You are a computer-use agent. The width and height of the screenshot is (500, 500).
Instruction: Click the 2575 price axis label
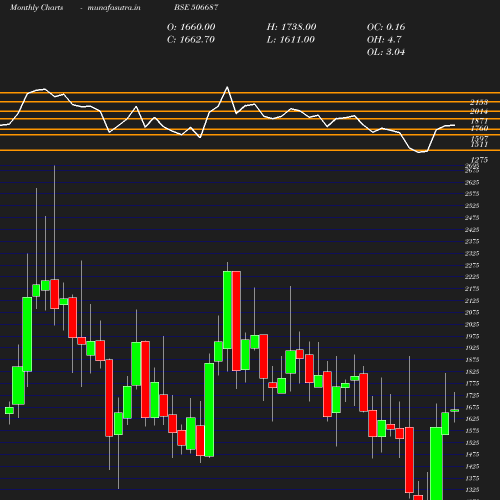click(x=472, y=194)
